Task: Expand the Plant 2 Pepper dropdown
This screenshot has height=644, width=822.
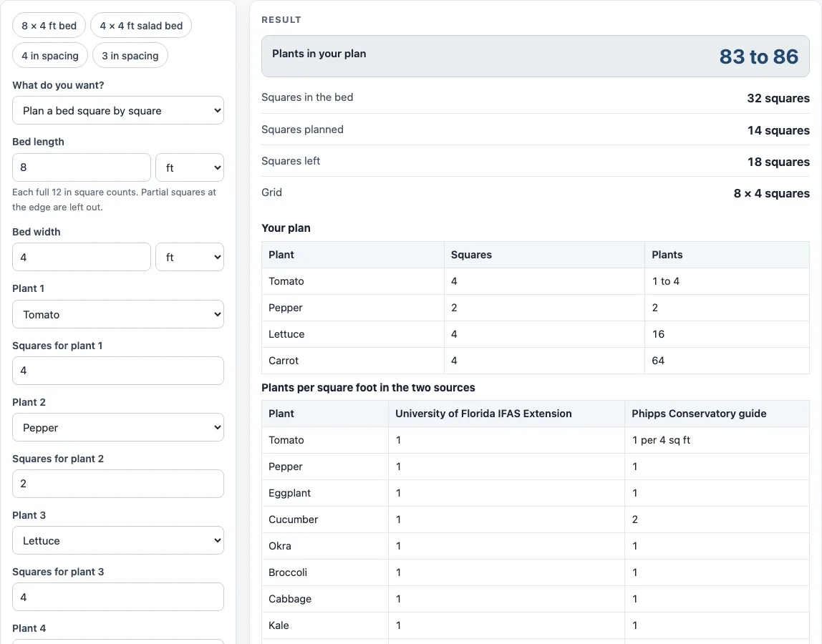Action: (118, 428)
